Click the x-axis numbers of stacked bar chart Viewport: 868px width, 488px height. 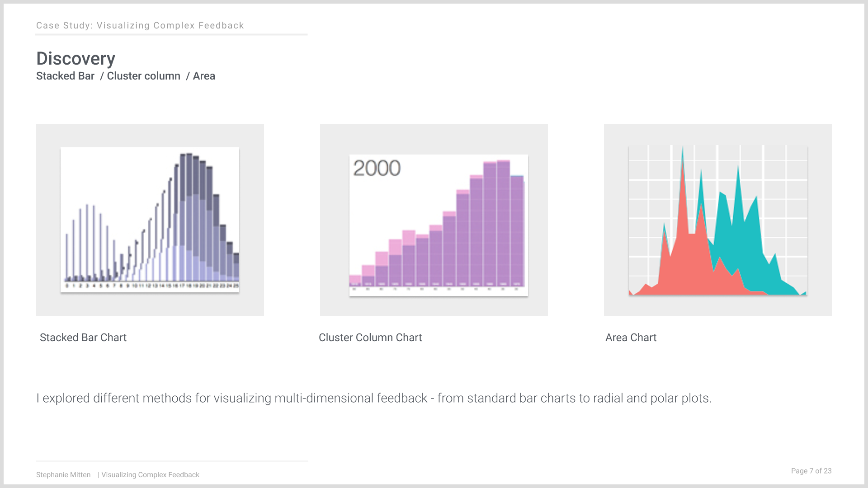click(x=152, y=286)
